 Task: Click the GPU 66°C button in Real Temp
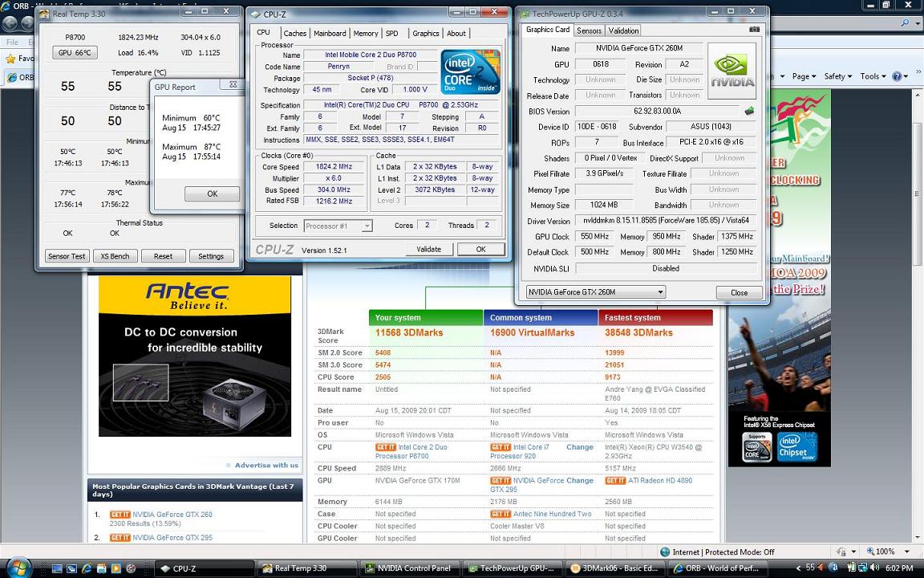point(75,52)
